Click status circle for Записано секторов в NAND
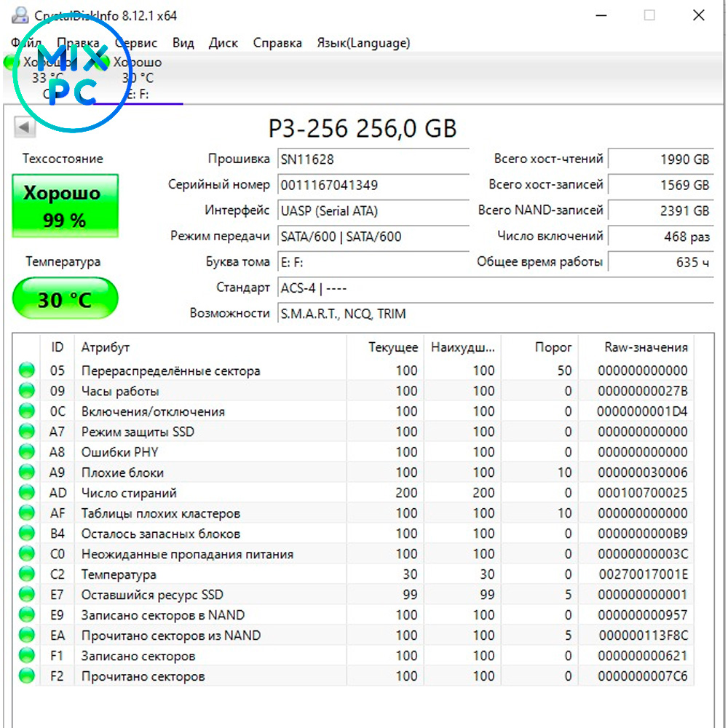728x728 pixels. 27,614
